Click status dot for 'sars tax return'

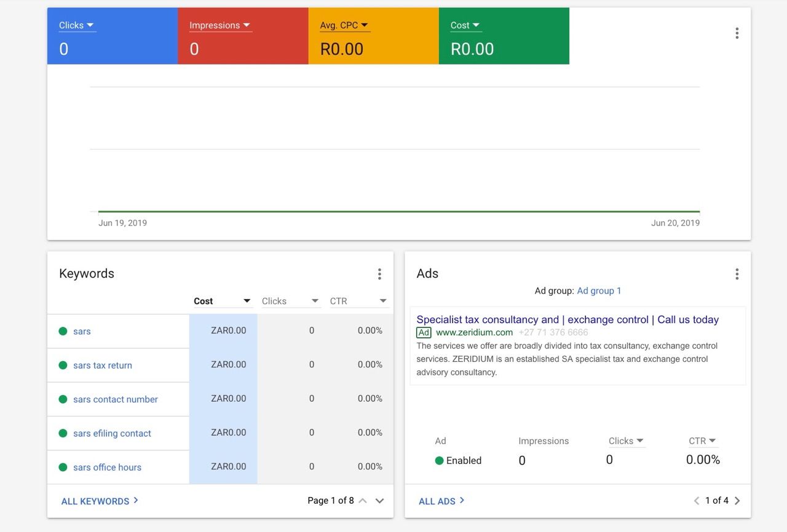click(x=63, y=365)
